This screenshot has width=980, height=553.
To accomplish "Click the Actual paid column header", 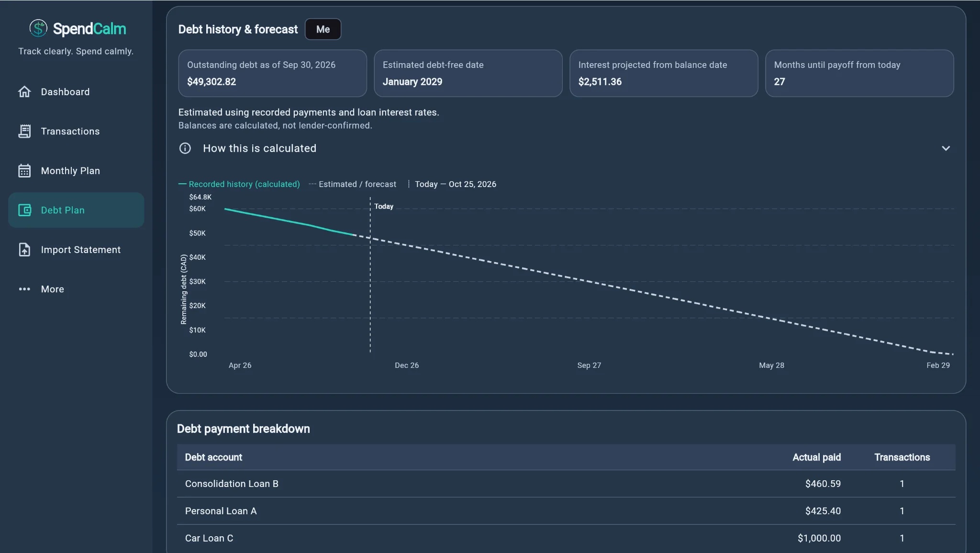I will point(816,457).
